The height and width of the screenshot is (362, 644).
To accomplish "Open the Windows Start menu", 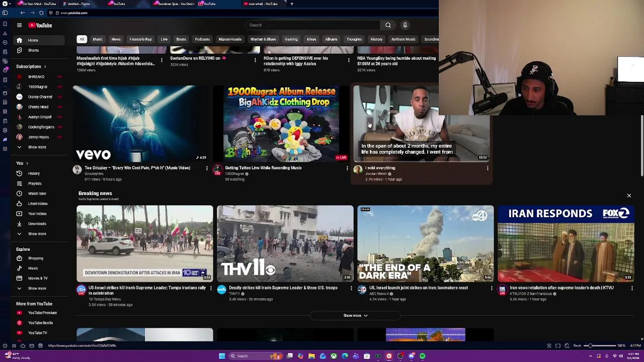I will [x=222, y=356].
